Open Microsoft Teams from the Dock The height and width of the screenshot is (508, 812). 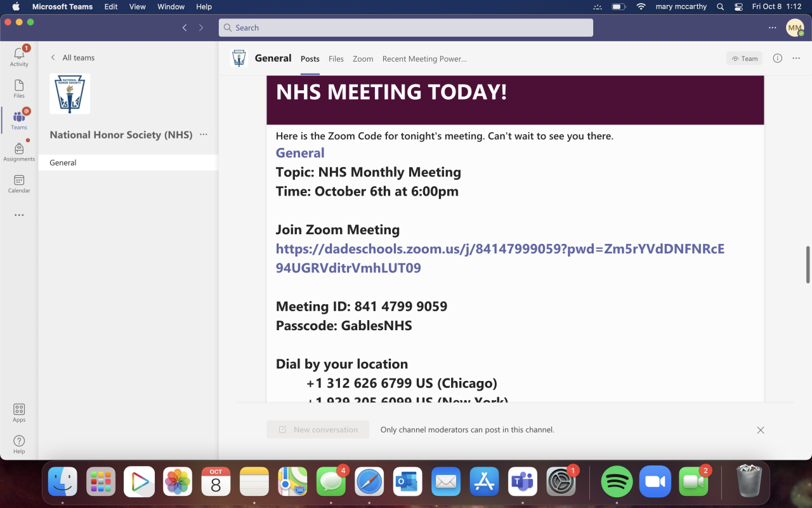click(523, 482)
